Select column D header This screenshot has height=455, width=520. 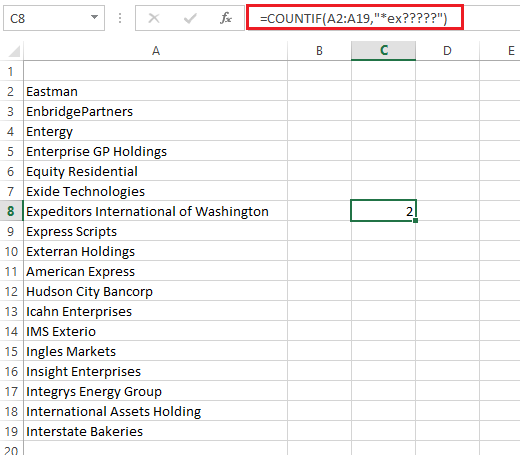[447, 51]
